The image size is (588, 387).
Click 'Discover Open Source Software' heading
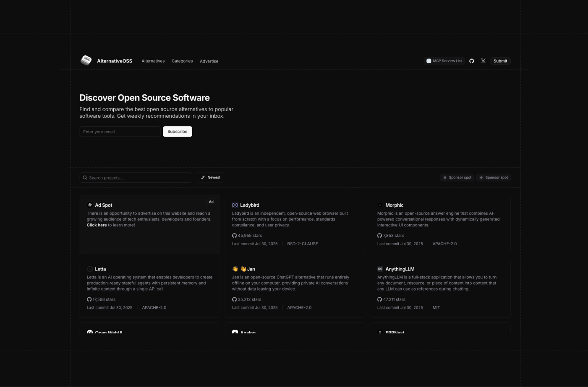[144, 98]
